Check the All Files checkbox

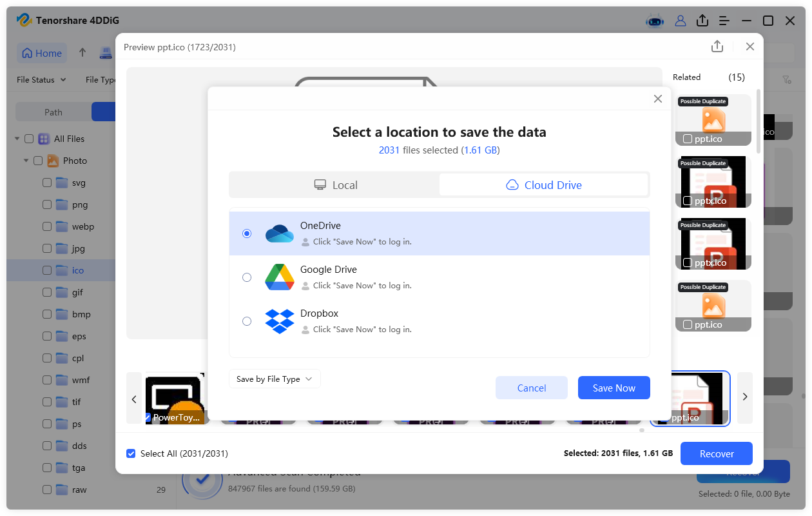[x=29, y=139]
